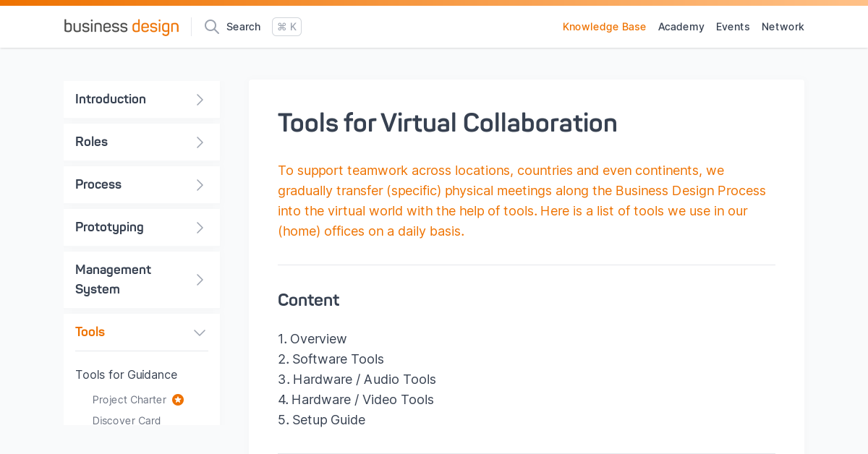Viewport: 868px width, 454px height.
Task: Click the search magnifier icon
Action: (x=211, y=26)
